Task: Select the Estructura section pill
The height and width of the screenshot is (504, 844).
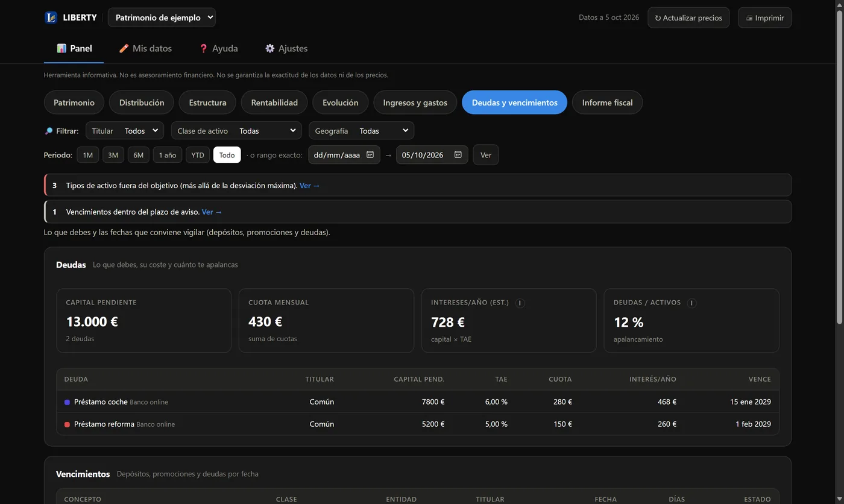Action: [207, 102]
